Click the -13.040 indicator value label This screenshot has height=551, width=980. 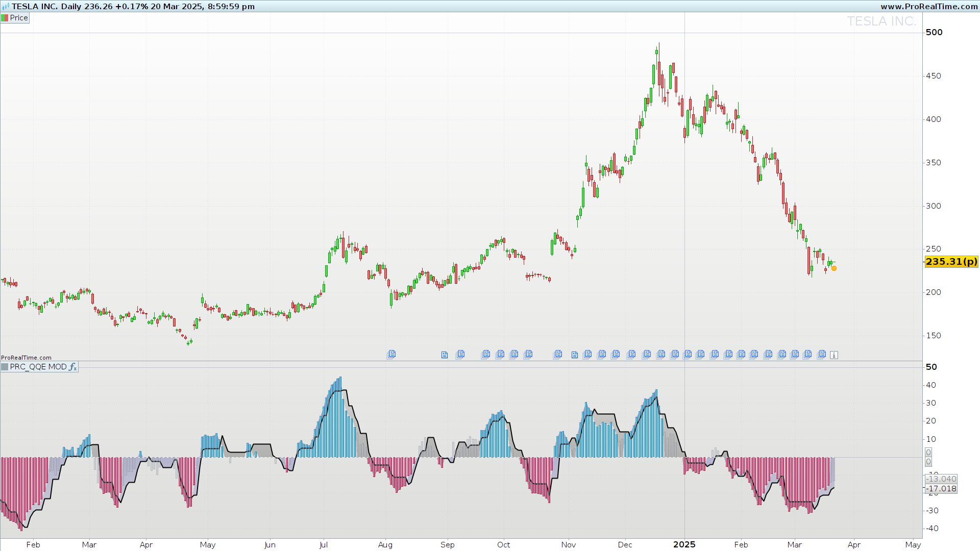tap(941, 479)
